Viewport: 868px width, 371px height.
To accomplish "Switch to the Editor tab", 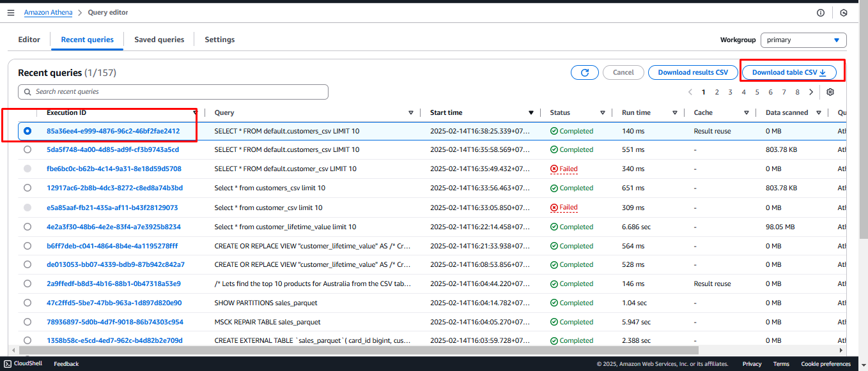I will (x=29, y=40).
